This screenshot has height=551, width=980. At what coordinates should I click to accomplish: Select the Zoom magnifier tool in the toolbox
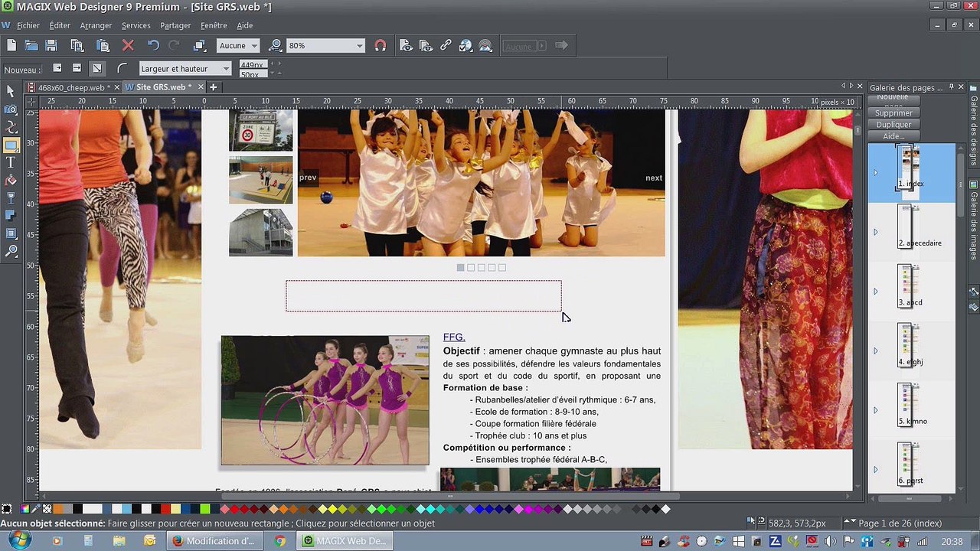coord(11,252)
